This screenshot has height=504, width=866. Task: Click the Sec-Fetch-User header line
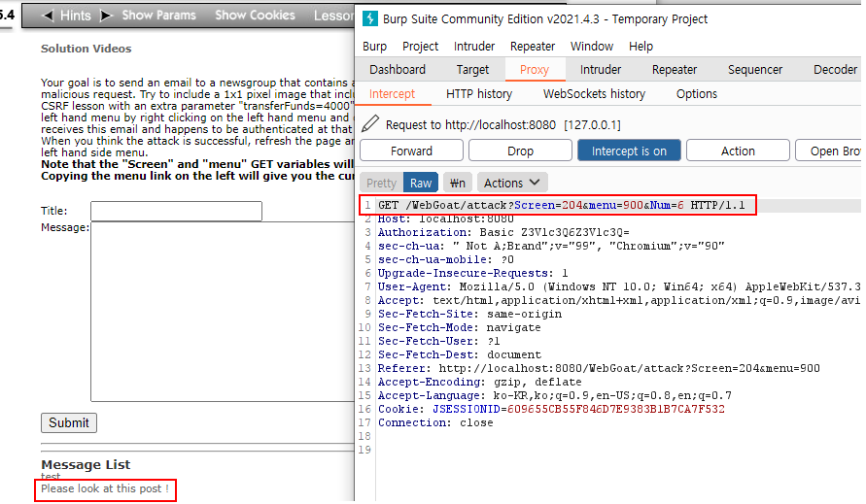pos(439,341)
